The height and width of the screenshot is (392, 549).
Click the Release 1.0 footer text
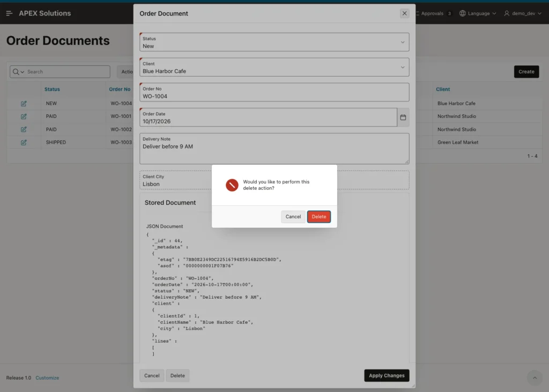(x=19, y=378)
